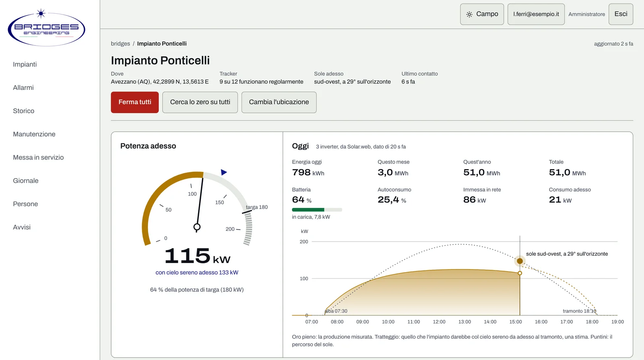
Task: Click the sun position dot on the chart
Action: tap(520, 261)
